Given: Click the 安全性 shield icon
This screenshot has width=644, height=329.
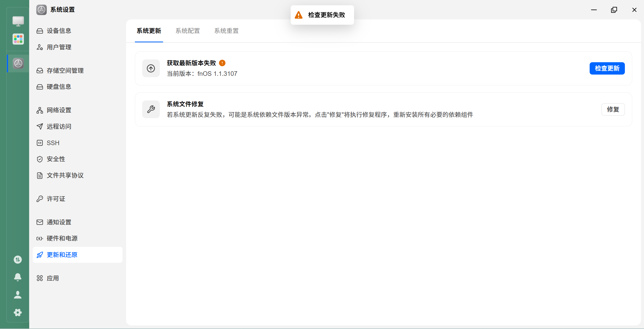Looking at the screenshot, I should tap(40, 159).
